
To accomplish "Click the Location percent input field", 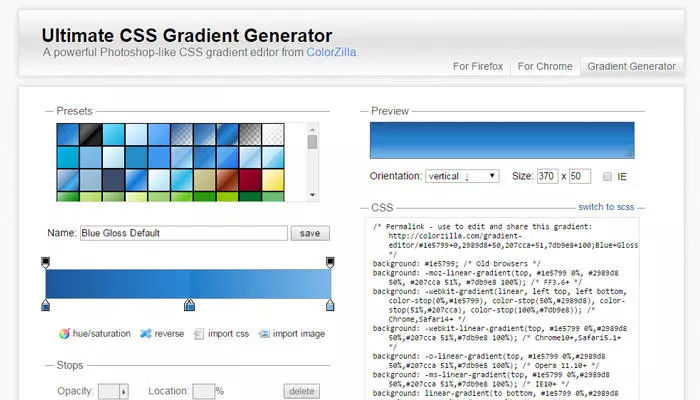I will pyautogui.click(x=203, y=392).
